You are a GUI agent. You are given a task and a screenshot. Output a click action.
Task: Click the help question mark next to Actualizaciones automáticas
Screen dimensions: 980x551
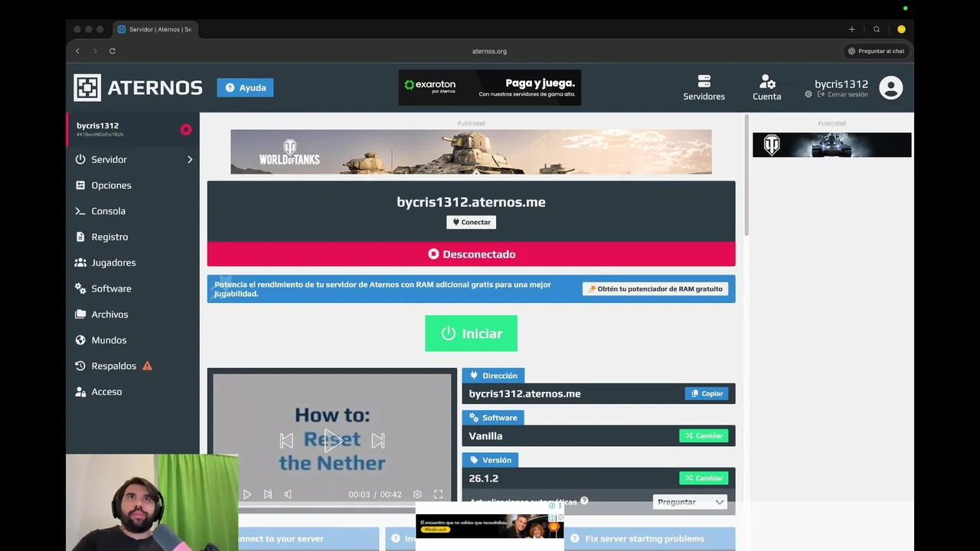pyautogui.click(x=584, y=500)
